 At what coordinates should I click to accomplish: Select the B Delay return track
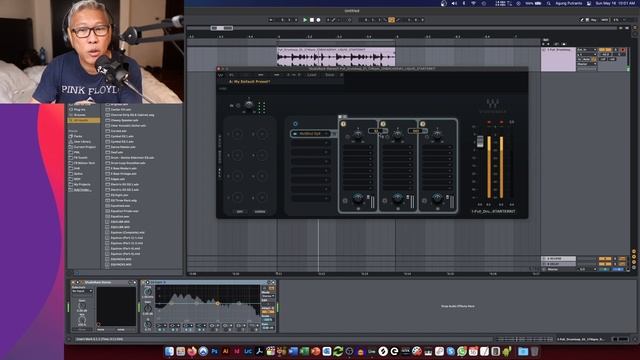coord(559,264)
